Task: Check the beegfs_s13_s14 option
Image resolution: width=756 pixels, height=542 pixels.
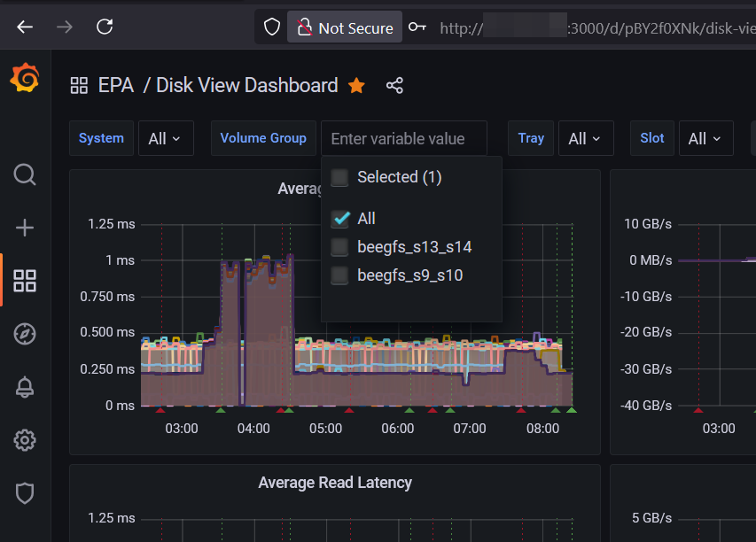Action: [339, 247]
